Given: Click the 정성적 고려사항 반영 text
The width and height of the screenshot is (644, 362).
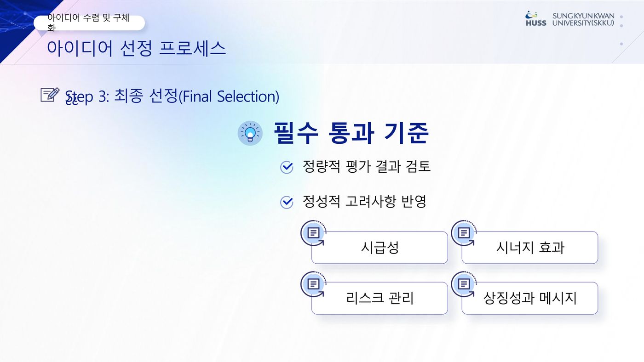Looking at the screenshot, I should pyautogui.click(x=364, y=201).
